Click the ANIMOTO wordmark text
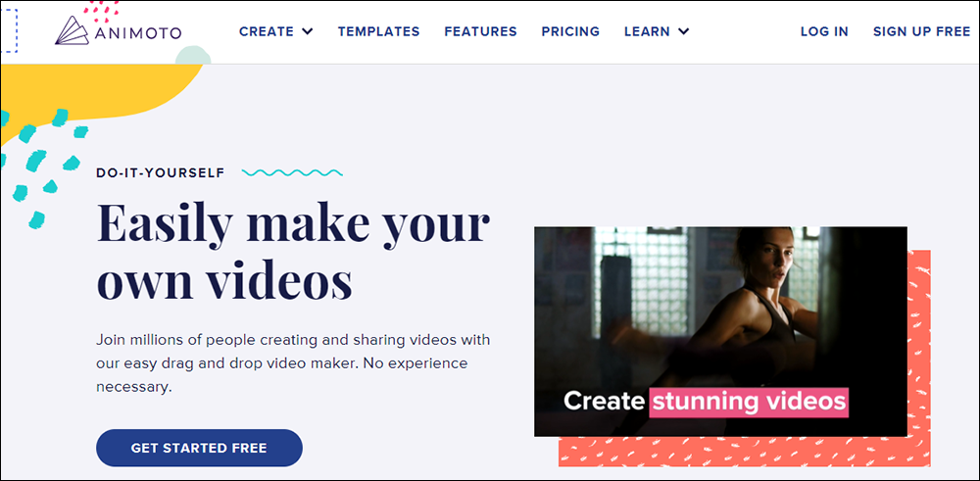This screenshot has height=481, width=980. [138, 32]
